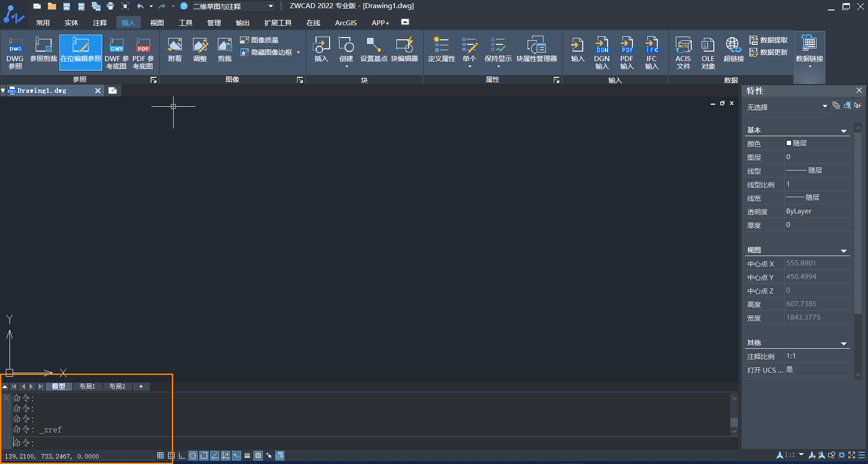The image size is (868, 464).
Task: Toggle dynamic input in status bar
Action: pyautogui.click(x=236, y=455)
